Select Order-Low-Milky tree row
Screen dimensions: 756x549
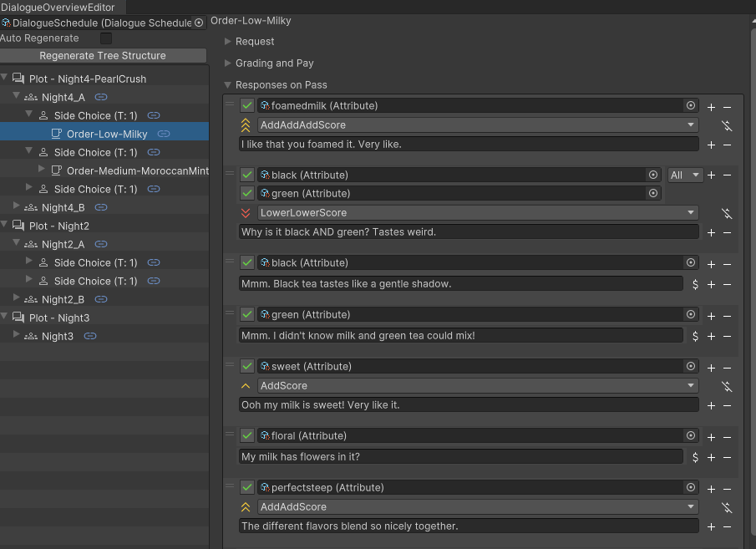tap(104, 134)
